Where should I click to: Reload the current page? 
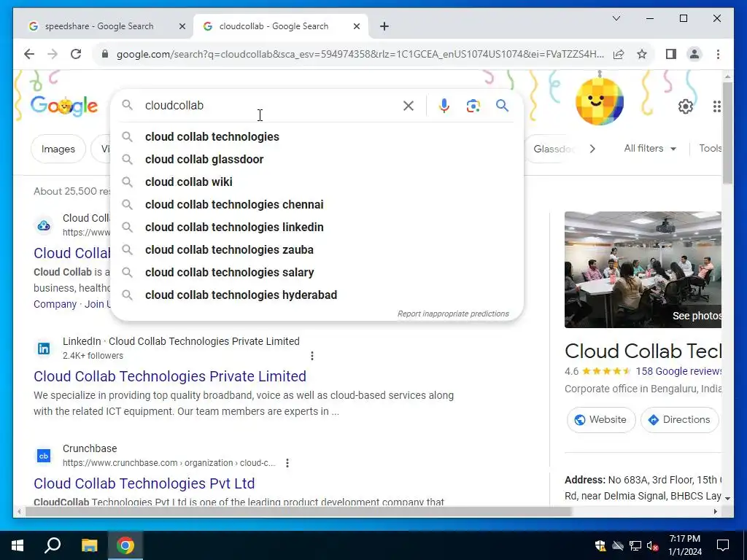click(76, 54)
